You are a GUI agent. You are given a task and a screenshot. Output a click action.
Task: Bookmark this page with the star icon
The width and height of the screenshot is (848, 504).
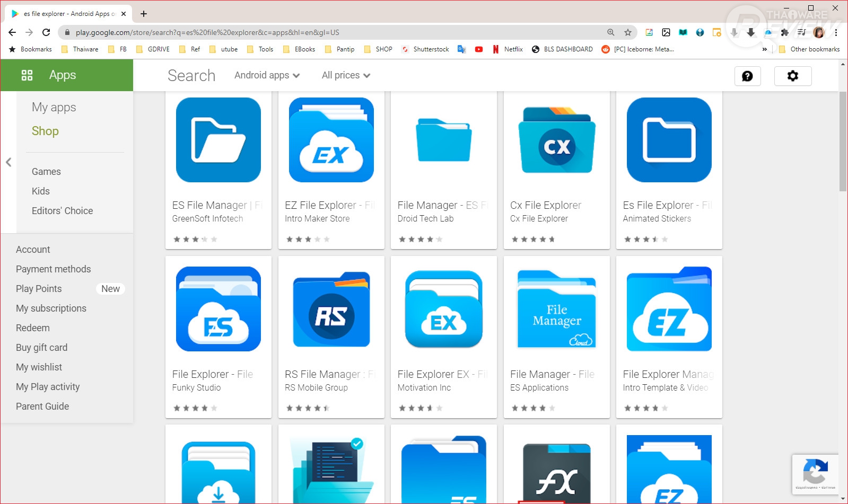click(628, 32)
